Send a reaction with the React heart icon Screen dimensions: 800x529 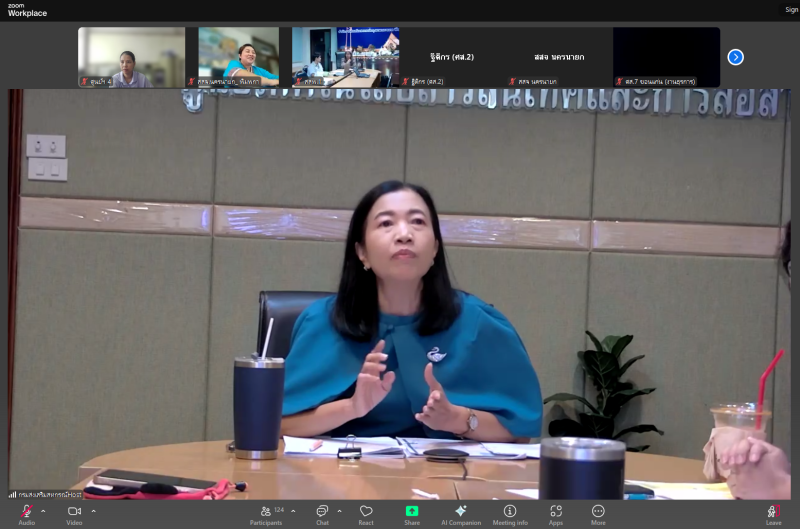(366, 512)
